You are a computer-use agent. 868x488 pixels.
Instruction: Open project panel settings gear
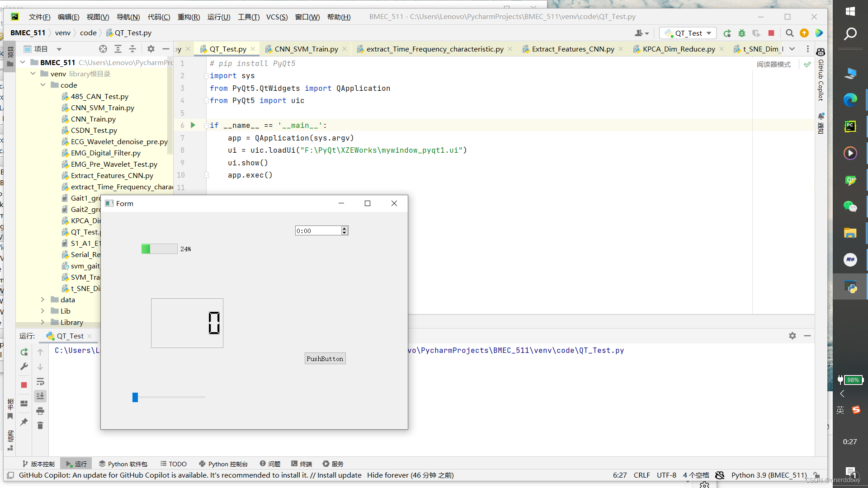pos(151,49)
